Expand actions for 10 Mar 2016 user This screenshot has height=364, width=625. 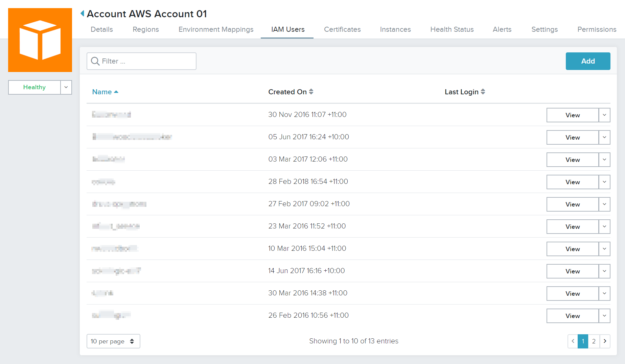tap(604, 249)
